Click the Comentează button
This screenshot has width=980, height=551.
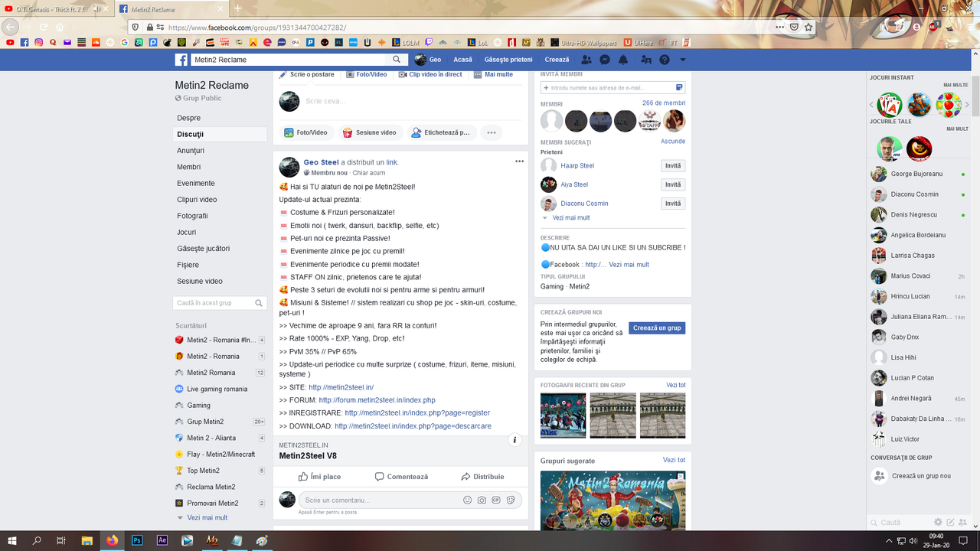(x=401, y=477)
